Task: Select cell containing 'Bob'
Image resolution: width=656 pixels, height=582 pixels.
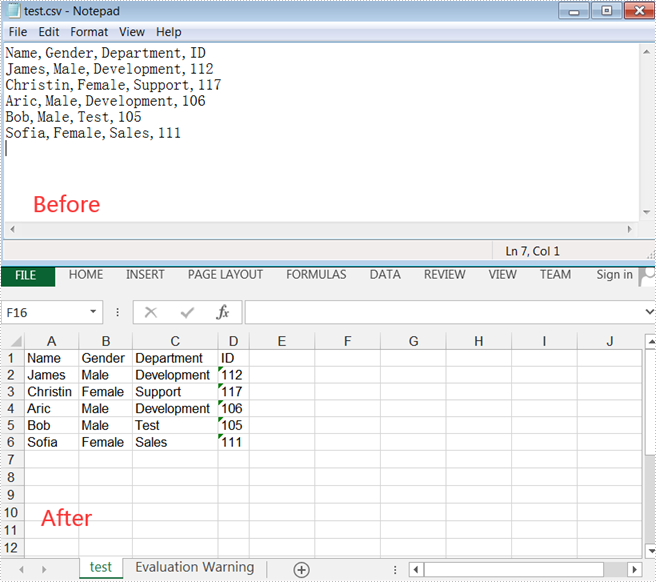Action: point(51,426)
